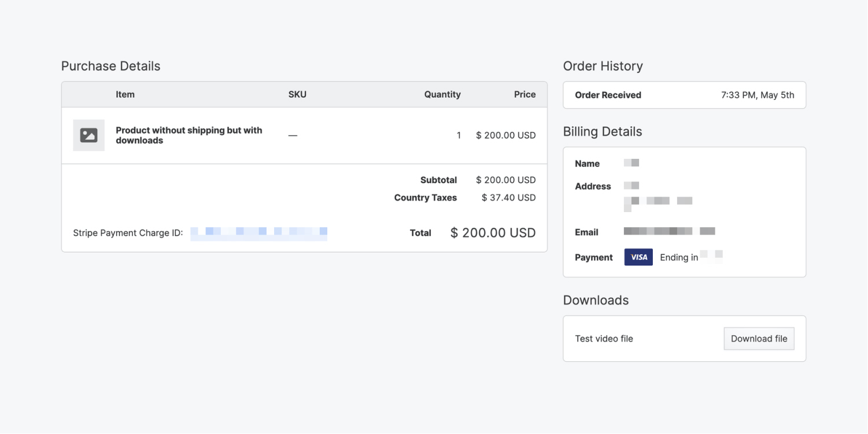Click the product name "Product without shipping but with downloads"
The image size is (868, 434).
(x=189, y=135)
